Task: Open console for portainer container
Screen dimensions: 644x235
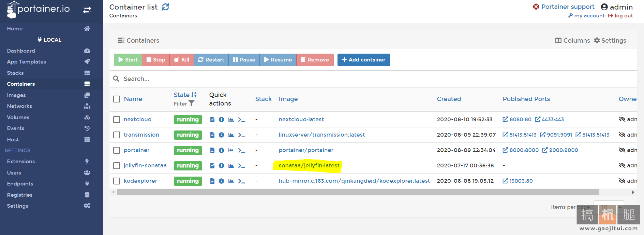Action: coord(241,150)
